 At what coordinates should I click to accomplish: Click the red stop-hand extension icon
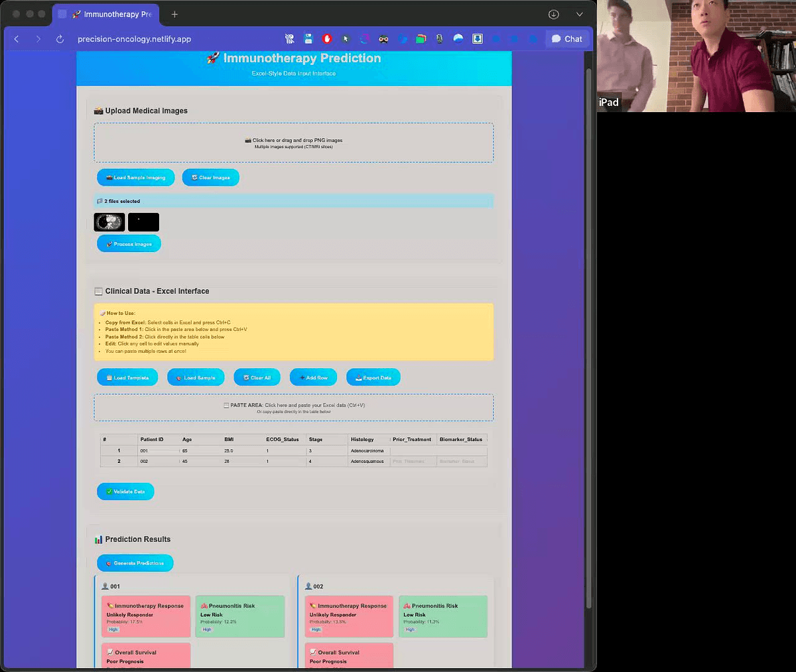click(x=326, y=39)
